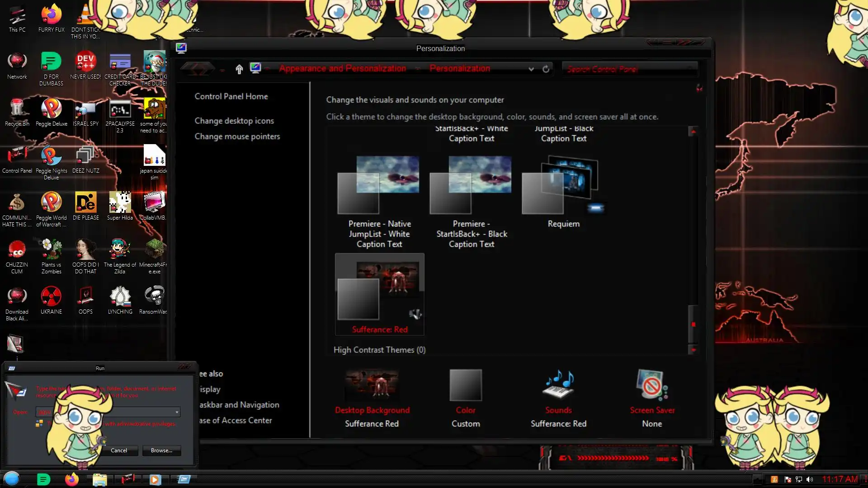This screenshot has height=488, width=868.
Task: Open the Run dialog combo dropdown
Action: (x=177, y=412)
